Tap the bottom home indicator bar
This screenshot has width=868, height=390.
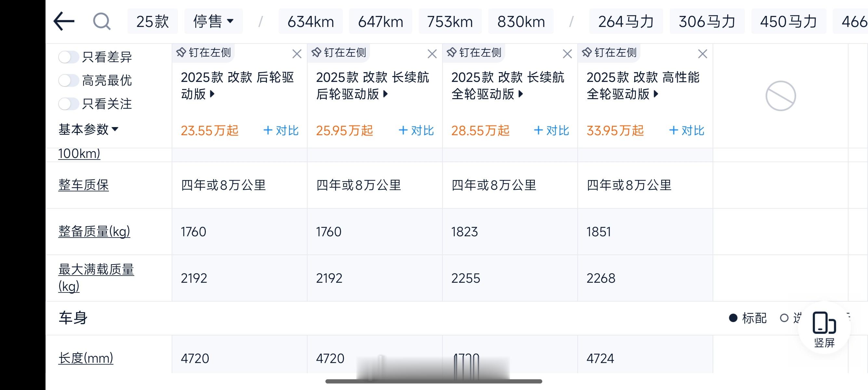tap(434, 381)
